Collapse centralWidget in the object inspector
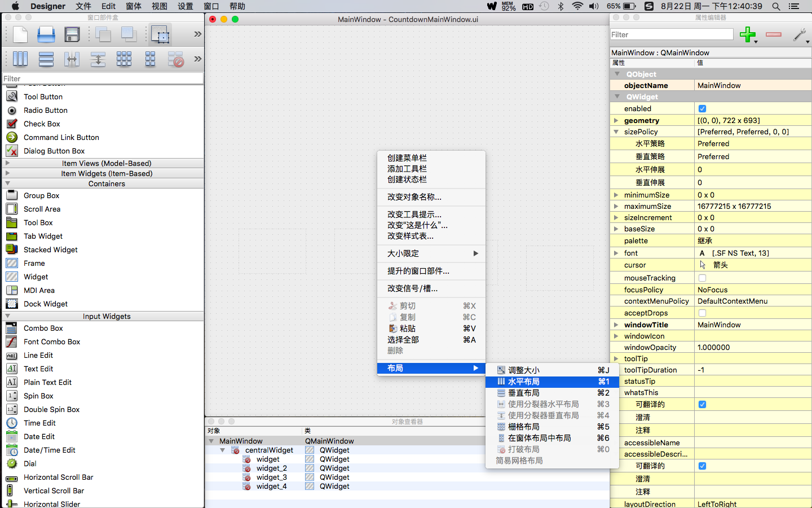This screenshot has width=812, height=508. click(x=222, y=450)
